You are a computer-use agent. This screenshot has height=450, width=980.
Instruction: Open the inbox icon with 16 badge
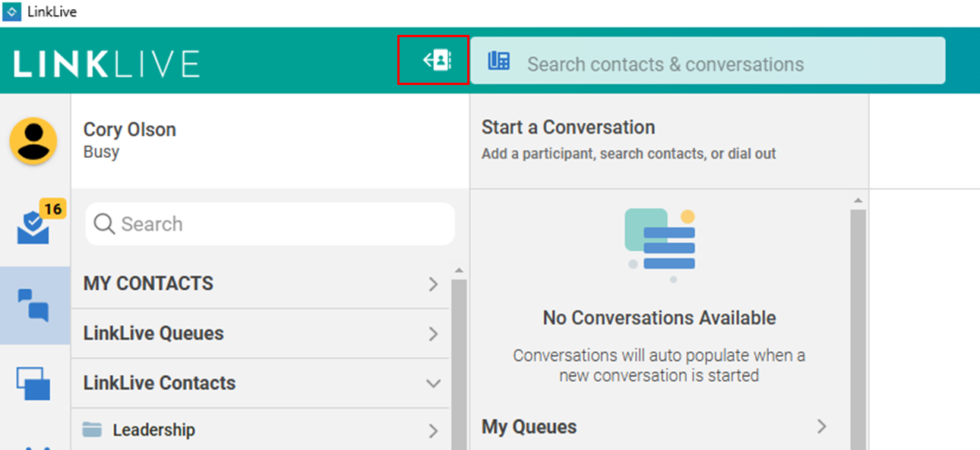[x=34, y=227]
